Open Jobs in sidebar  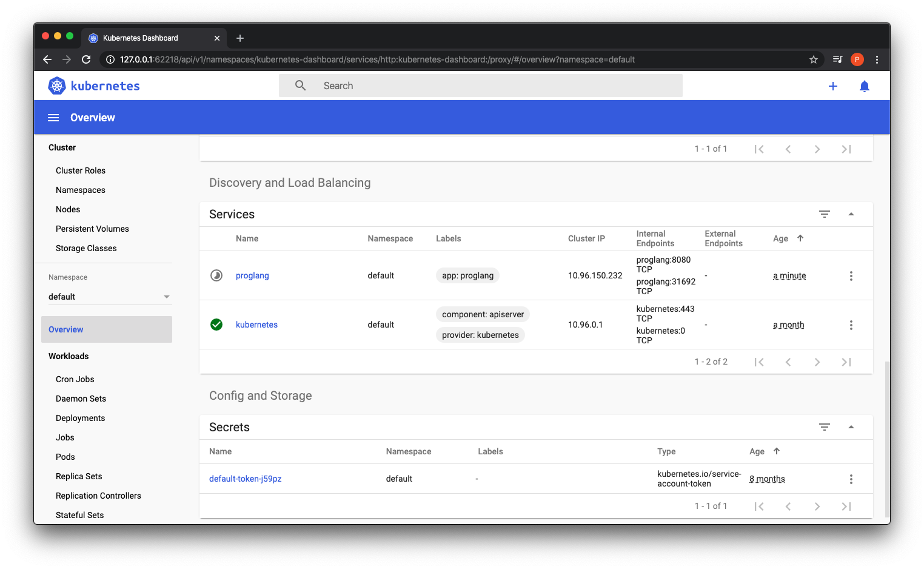click(x=65, y=437)
